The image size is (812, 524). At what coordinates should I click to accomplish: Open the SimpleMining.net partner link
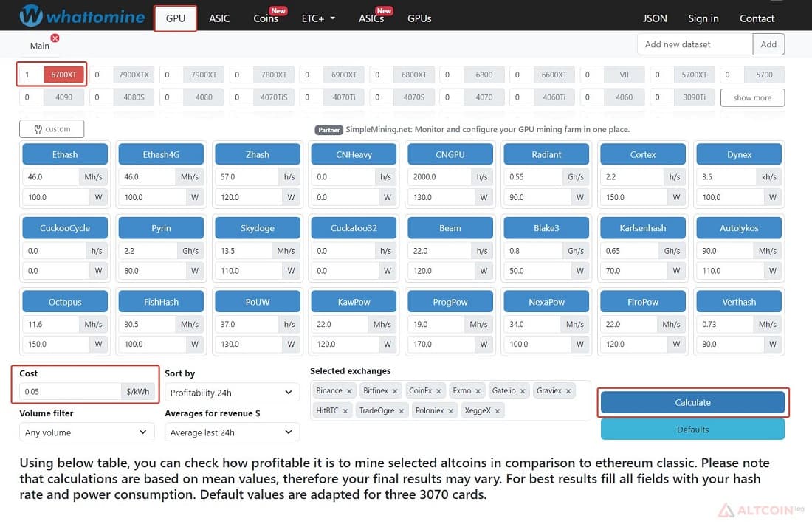click(488, 129)
